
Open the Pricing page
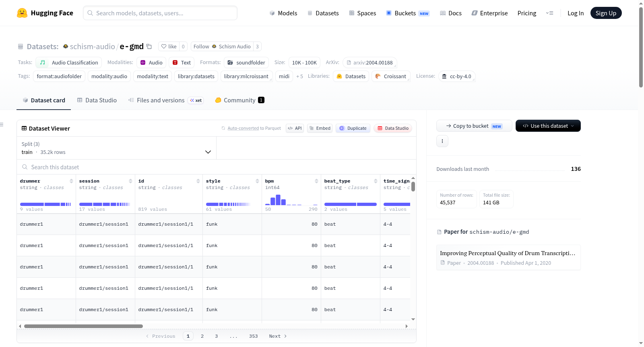click(x=527, y=13)
